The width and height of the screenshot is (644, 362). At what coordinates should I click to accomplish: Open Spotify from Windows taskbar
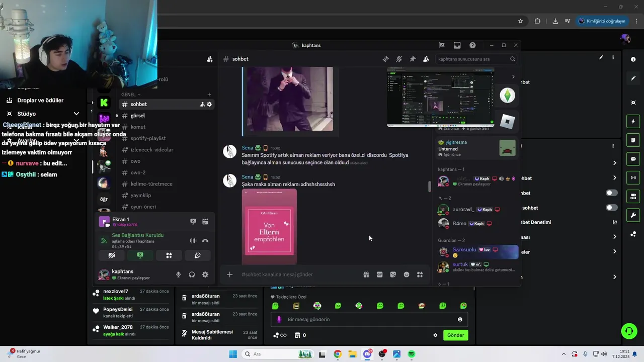click(412, 354)
